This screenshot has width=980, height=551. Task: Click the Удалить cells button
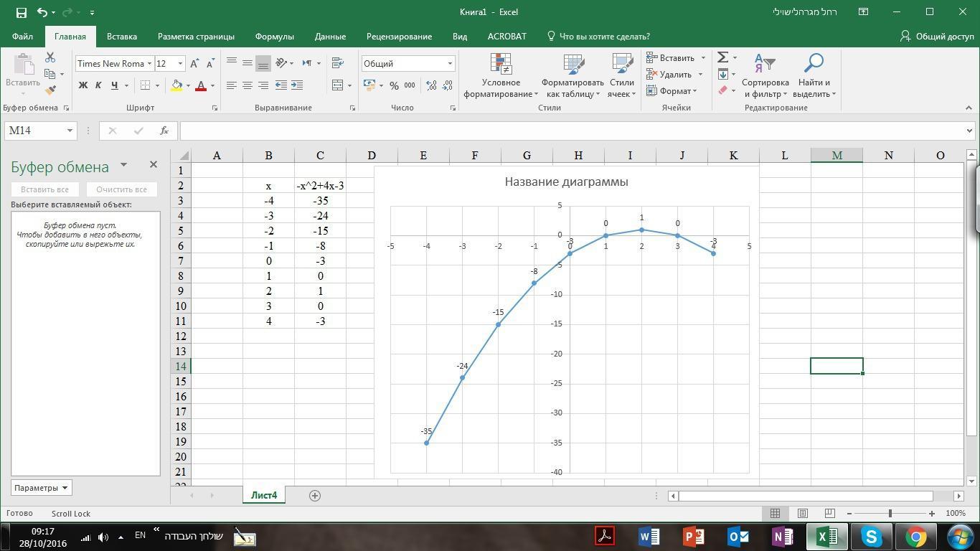click(669, 75)
